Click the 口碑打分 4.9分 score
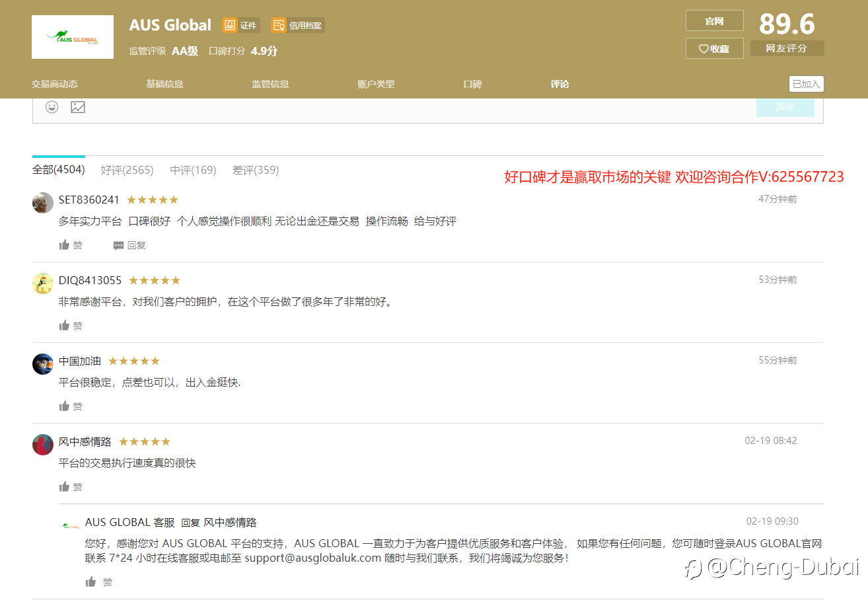This screenshot has height=602, width=868. pyautogui.click(x=243, y=51)
